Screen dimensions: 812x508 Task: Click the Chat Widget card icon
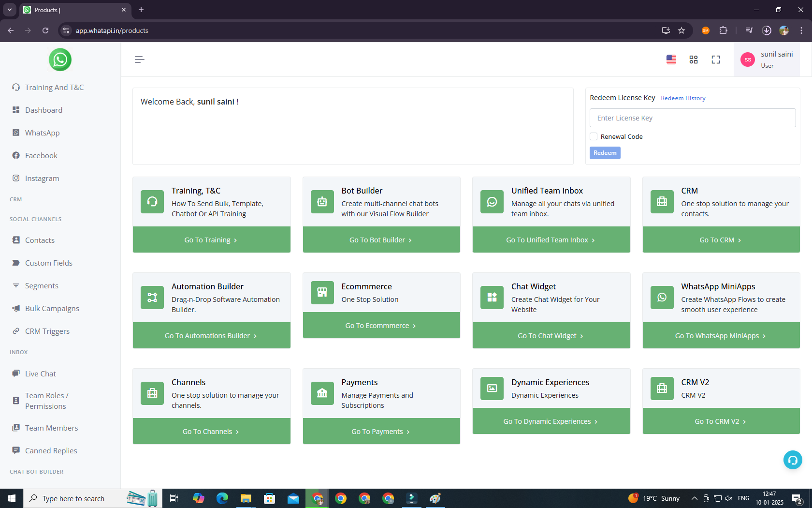tap(492, 298)
